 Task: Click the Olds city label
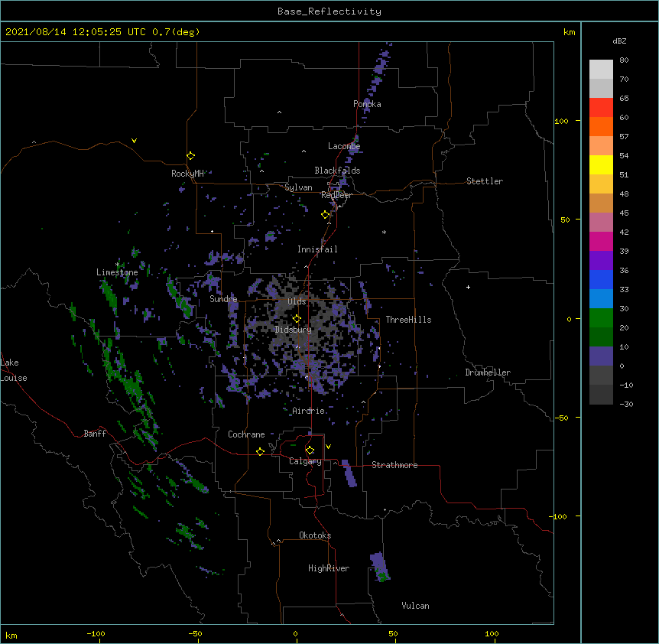[x=297, y=301]
